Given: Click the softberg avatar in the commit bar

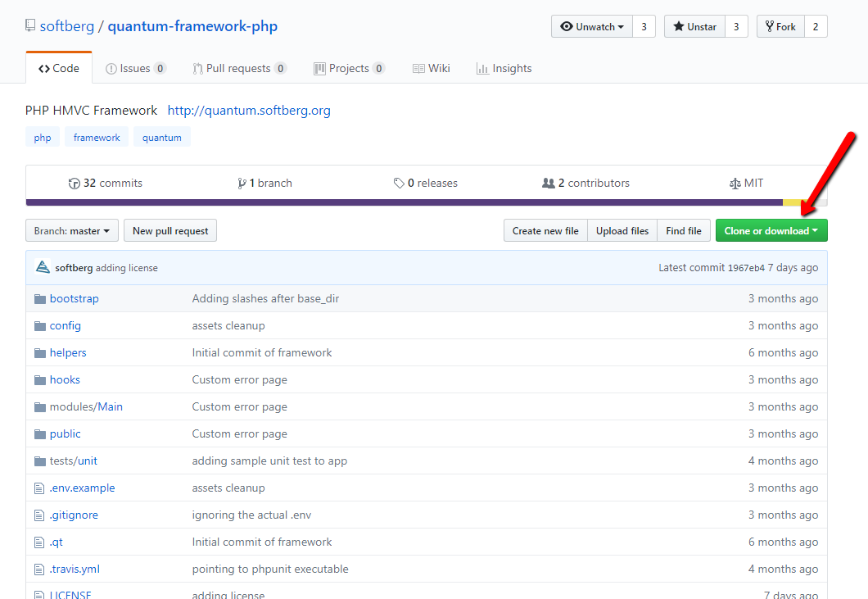Looking at the screenshot, I should [43, 267].
